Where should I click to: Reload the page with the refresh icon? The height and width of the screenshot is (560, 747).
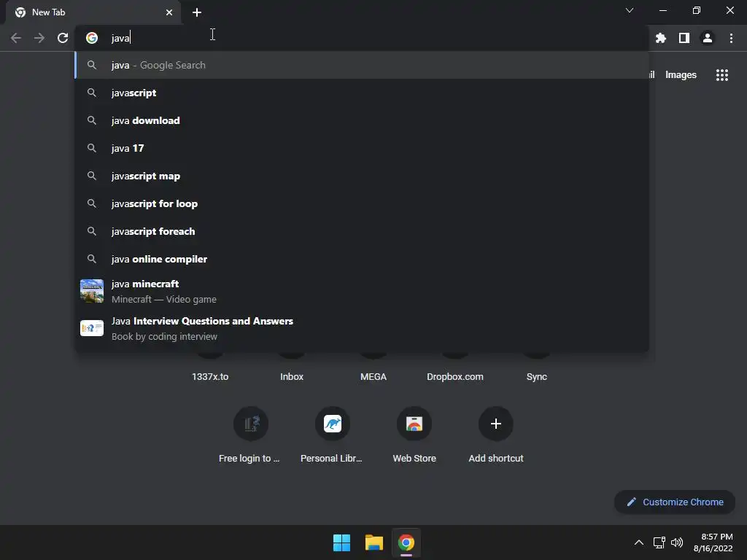[x=63, y=38]
